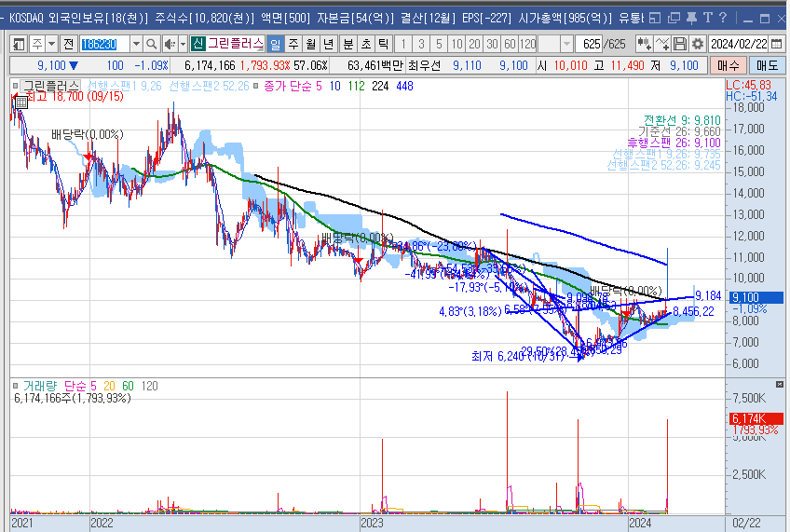Screen dimensions: 790x532
Task: Click the 그린플러스 chart legend label
Action: point(51,86)
